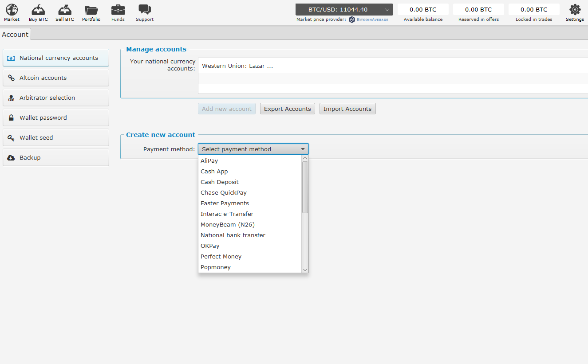Select AliPay from the payment list
The width and height of the screenshot is (588, 364).
click(x=250, y=161)
